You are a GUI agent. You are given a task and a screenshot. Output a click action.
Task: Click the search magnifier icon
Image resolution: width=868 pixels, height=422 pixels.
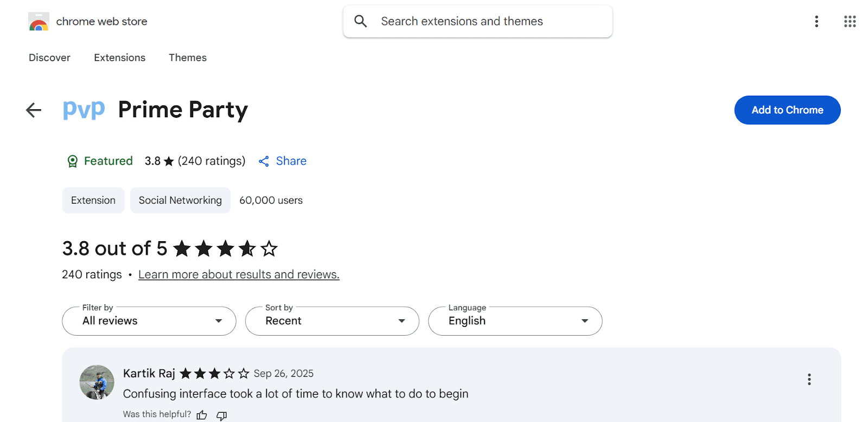click(x=361, y=21)
